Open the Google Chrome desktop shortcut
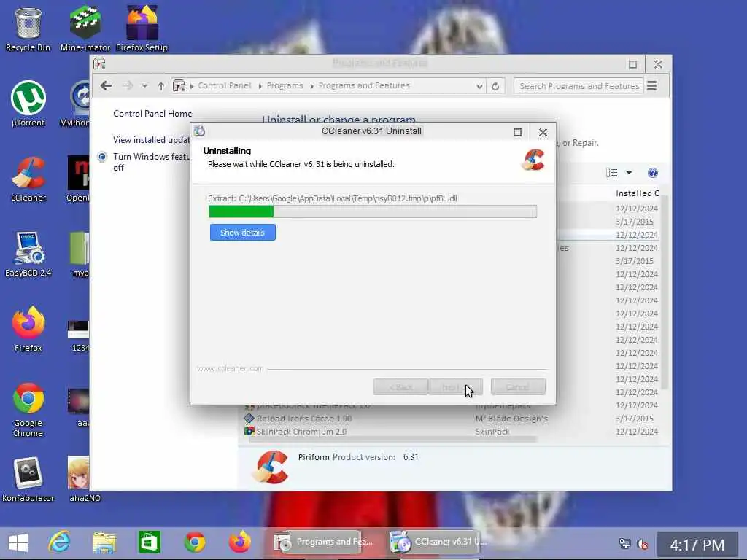The width and height of the screenshot is (747, 560). (x=28, y=410)
